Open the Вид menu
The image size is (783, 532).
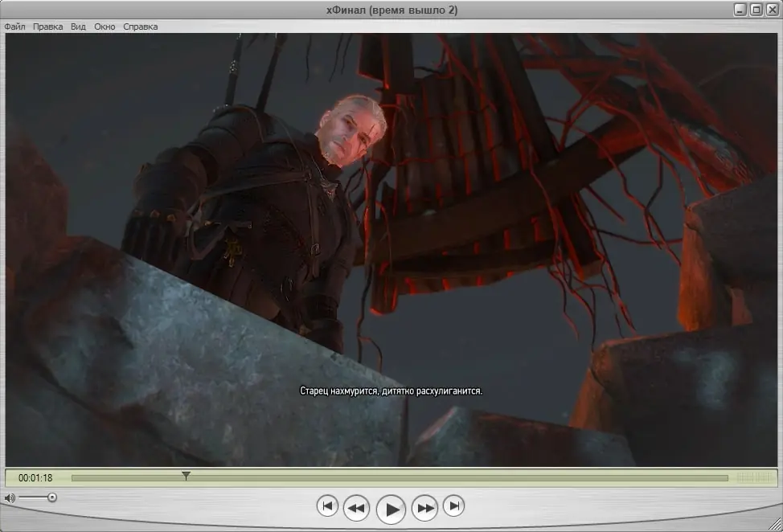tap(78, 27)
